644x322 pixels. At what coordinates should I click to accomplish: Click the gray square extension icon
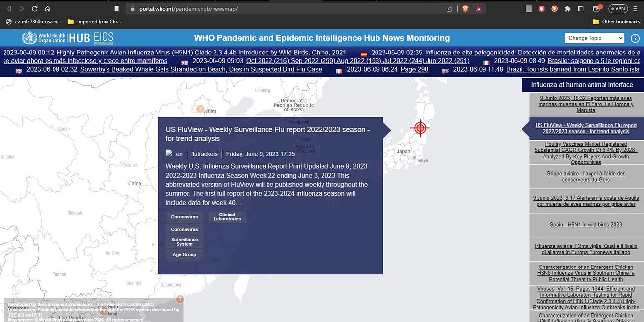click(x=529, y=9)
